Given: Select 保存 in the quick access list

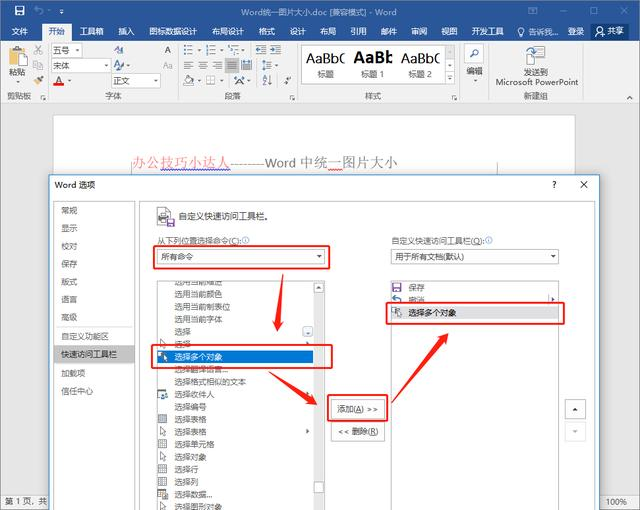Looking at the screenshot, I should 474,288.
